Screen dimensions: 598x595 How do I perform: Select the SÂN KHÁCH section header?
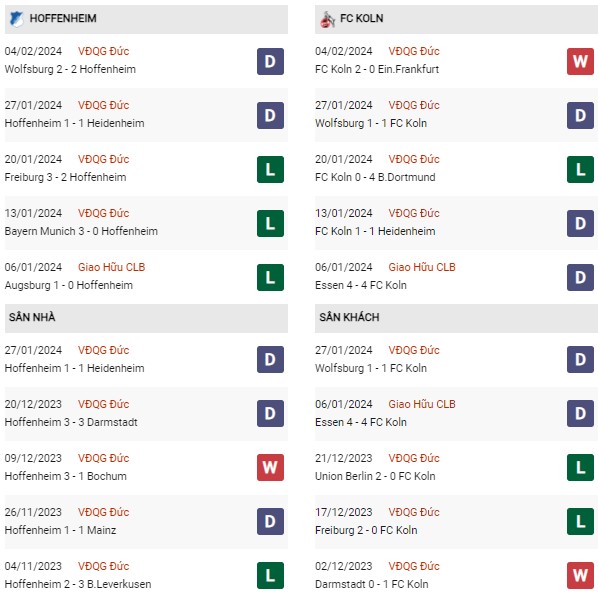pyautogui.click(x=456, y=318)
